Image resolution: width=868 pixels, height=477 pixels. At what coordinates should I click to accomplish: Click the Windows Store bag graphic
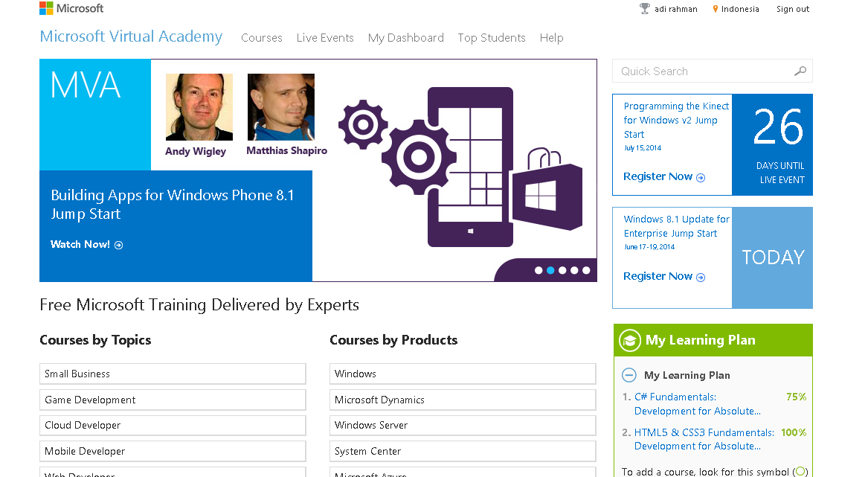point(547,190)
